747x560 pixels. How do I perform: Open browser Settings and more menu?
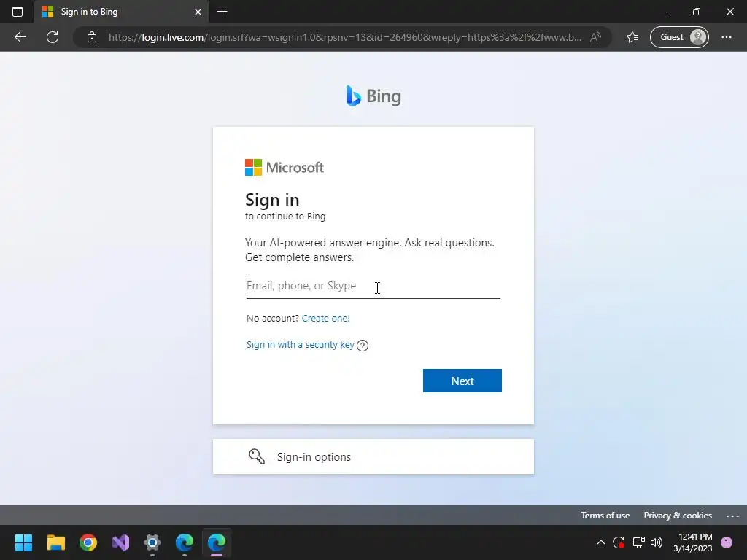[727, 37]
